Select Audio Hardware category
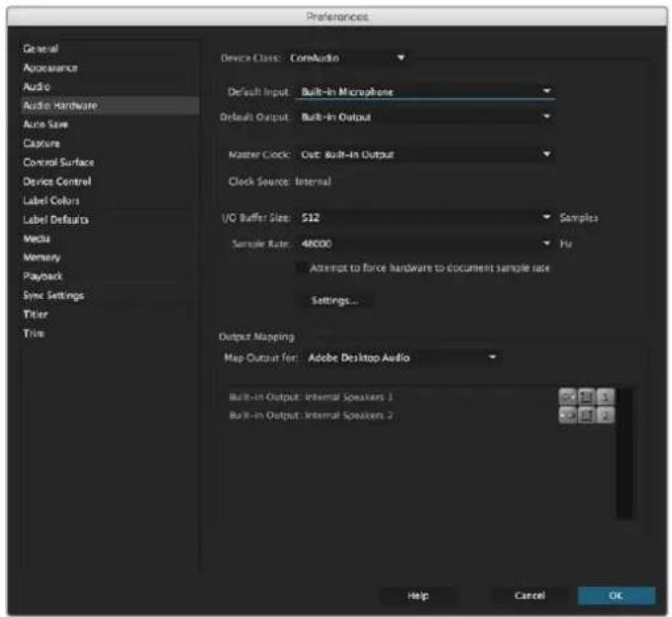Viewport: 672px width, 617px height. [x=111, y=106]
